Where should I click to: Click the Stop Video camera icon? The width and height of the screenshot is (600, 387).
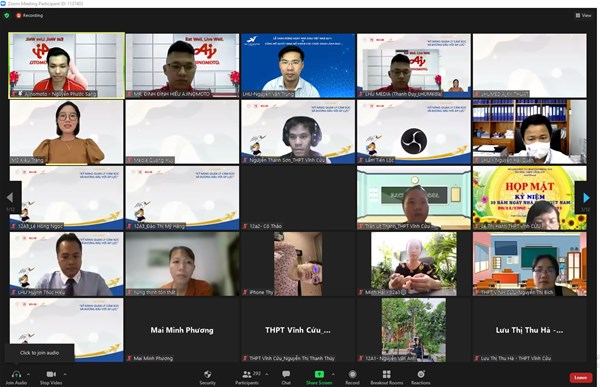pos(51,374)
